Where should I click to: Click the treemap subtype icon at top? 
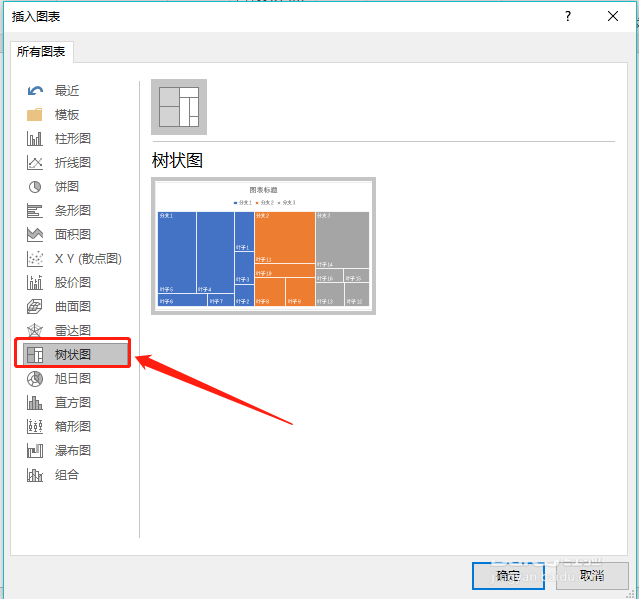179,107
